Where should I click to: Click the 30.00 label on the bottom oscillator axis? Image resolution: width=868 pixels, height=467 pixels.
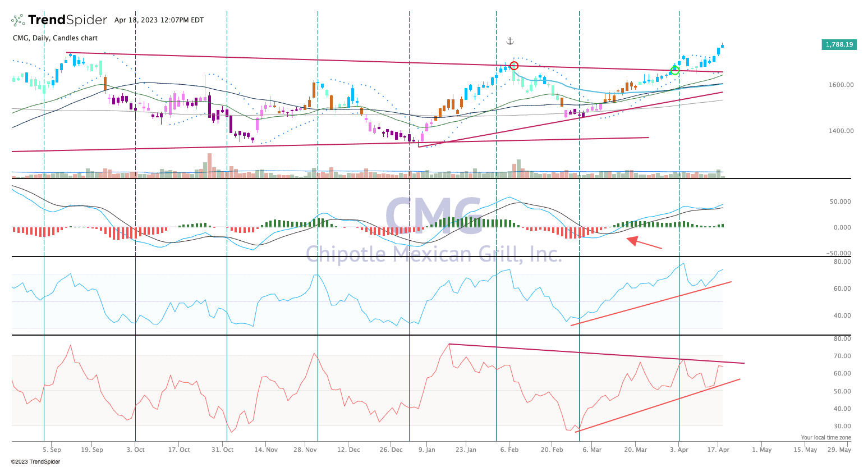(x=842, y=426)
